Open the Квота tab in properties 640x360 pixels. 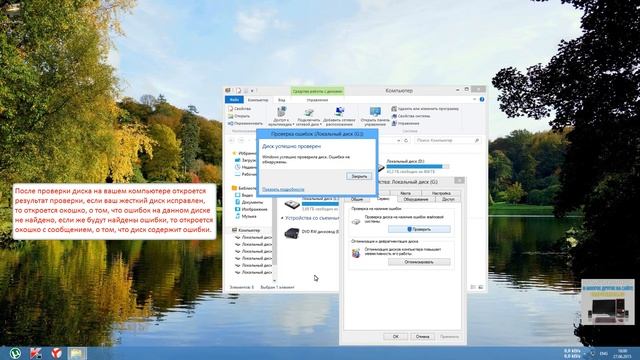point(405,193)
